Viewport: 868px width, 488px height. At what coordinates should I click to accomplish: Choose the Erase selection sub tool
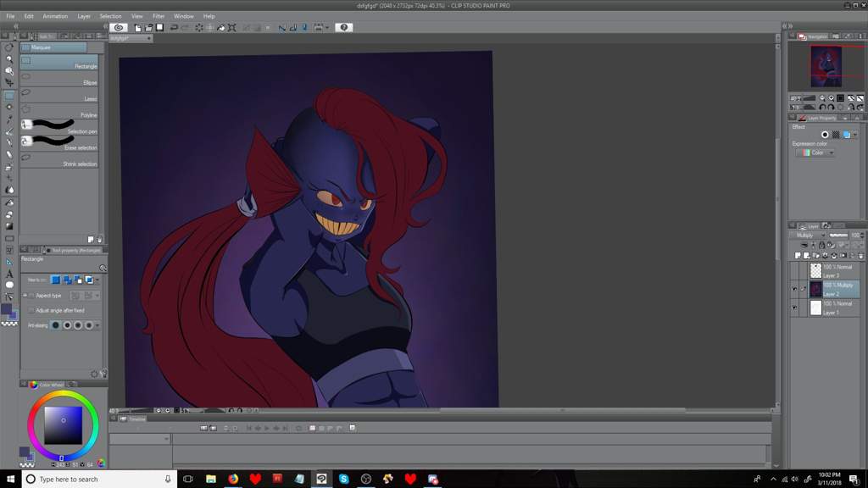tap(59, 143)
